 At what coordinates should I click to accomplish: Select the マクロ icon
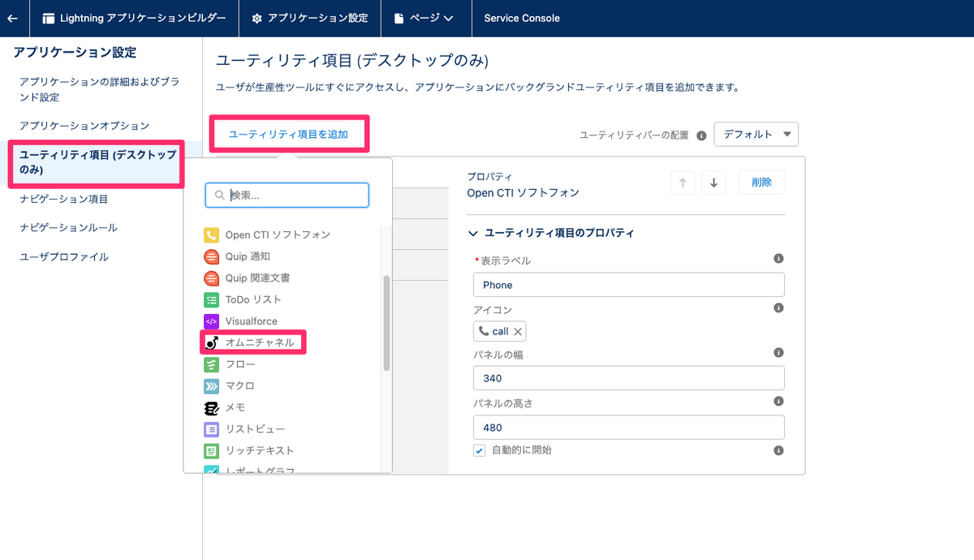pos(211,386)
